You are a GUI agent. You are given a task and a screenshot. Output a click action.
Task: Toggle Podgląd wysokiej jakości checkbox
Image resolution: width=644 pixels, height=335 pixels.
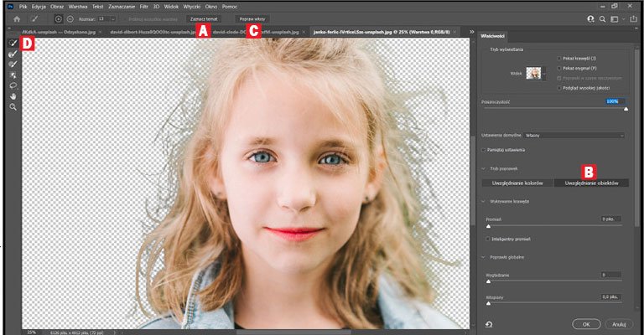click(x=559, y=88)
